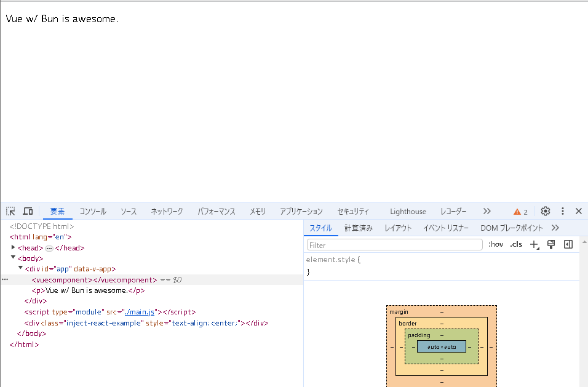
Task: Toggle element classes with .cls button
Action: click(x=515, y=244)
